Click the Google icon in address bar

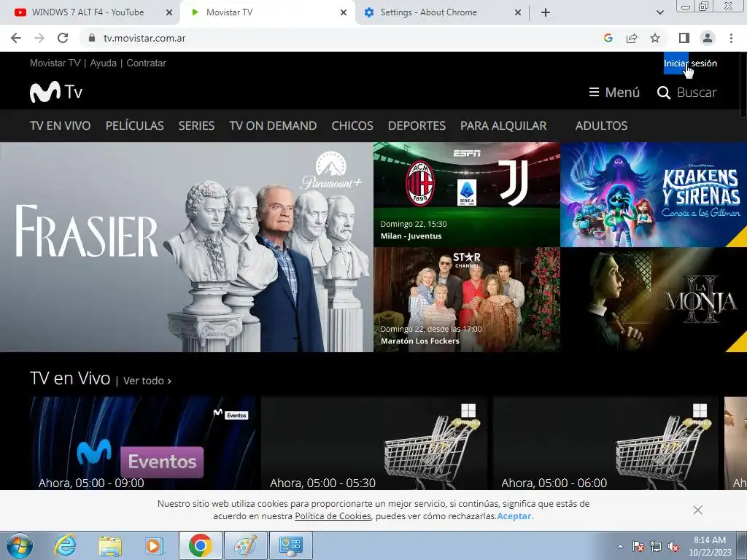tap(608, 38)
